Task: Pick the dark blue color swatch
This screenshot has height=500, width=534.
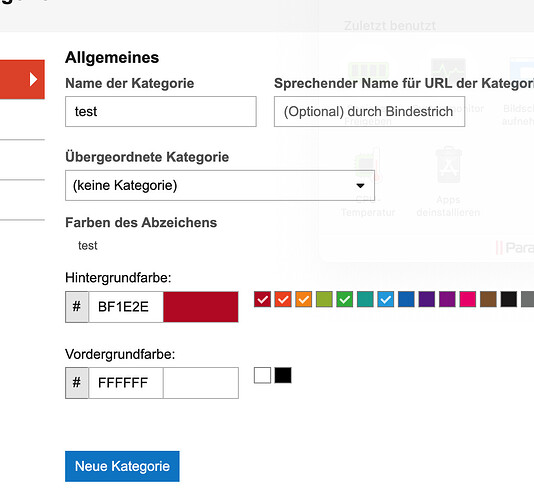Action: coord(406,299)
